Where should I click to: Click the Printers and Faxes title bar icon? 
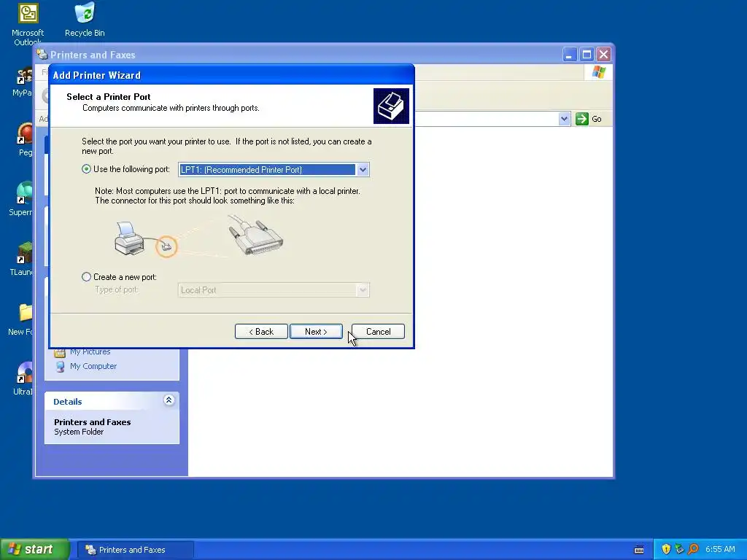[42, 55]
